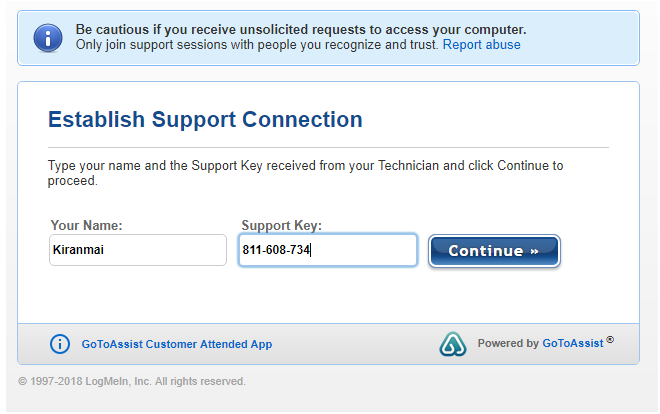Click the info icon beside Customer Attended App
Image resolution: width=660 pixels, height=414 pixels.
coord(60,344)
